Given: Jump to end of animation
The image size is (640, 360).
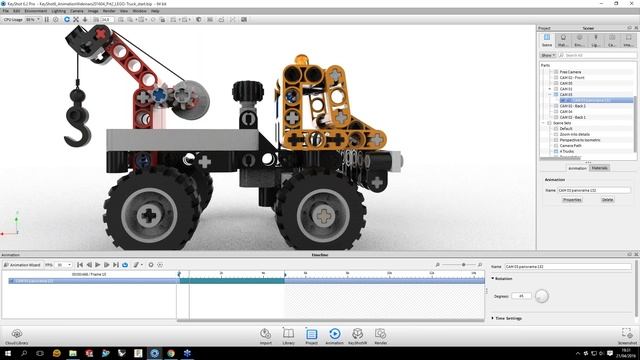Looking at the screenshot, I should (x=116, y=265).
